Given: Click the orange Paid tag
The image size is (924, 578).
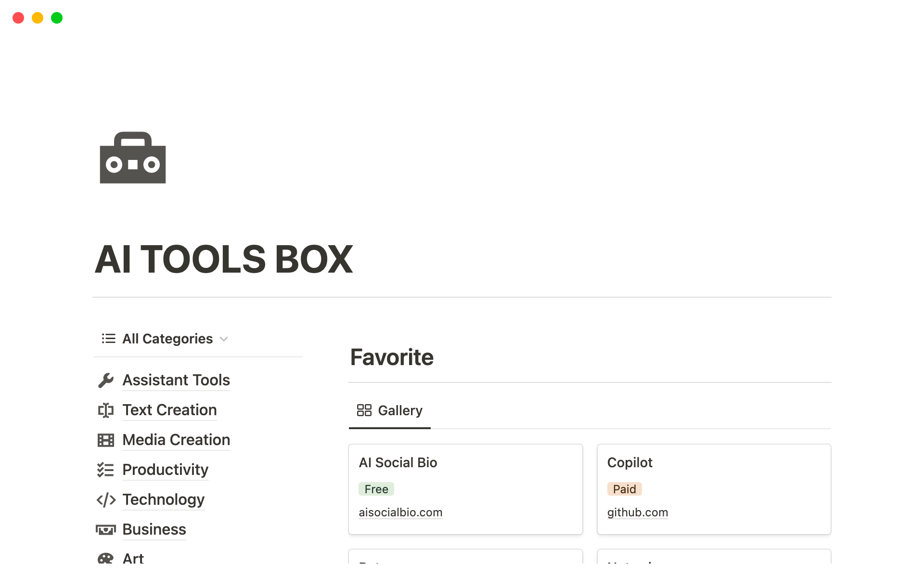Looking at the screenshot, I should tap(624, 489).
